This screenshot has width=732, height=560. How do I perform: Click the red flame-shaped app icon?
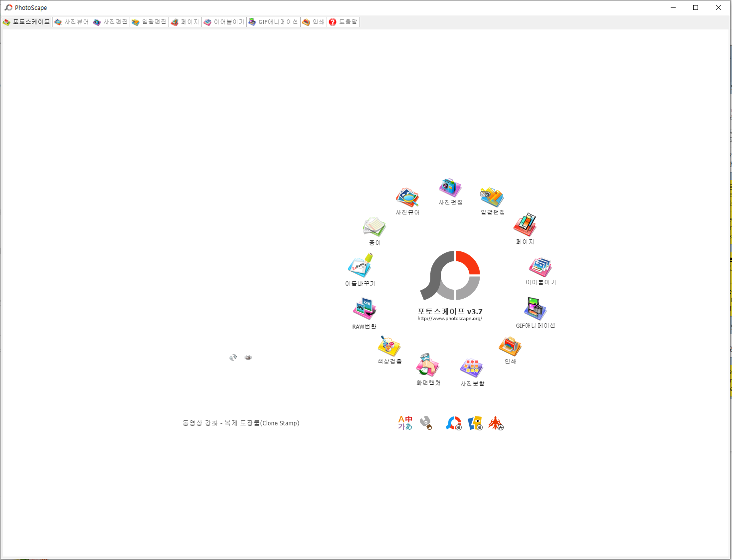[496, 423]
